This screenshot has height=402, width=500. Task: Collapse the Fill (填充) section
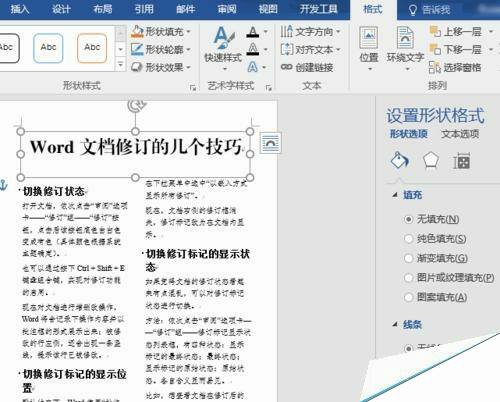coord(395,195)
